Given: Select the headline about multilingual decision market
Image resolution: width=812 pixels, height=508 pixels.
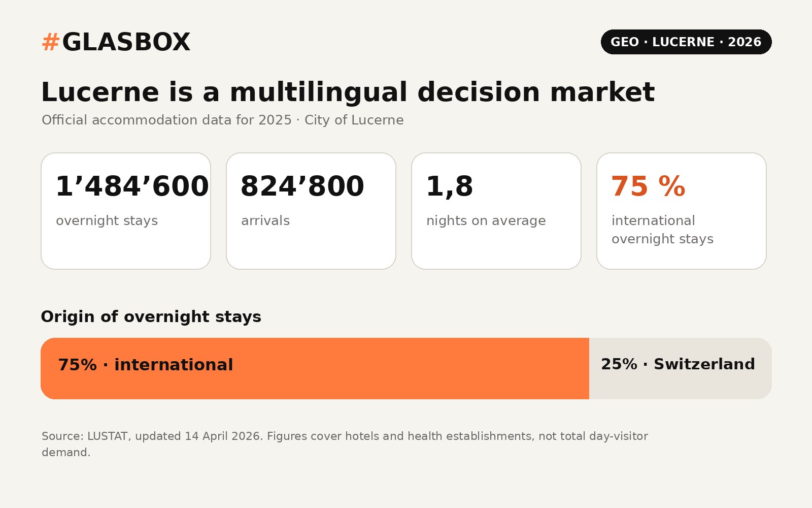Looking at the screenshot, I should click(348, 92).
